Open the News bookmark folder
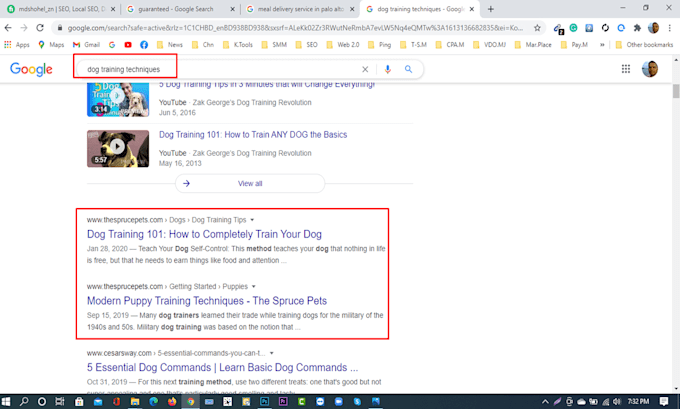Image resolution: width=680 pixels, height=409 pixels. pyautogui.click(x=170, y=45)
